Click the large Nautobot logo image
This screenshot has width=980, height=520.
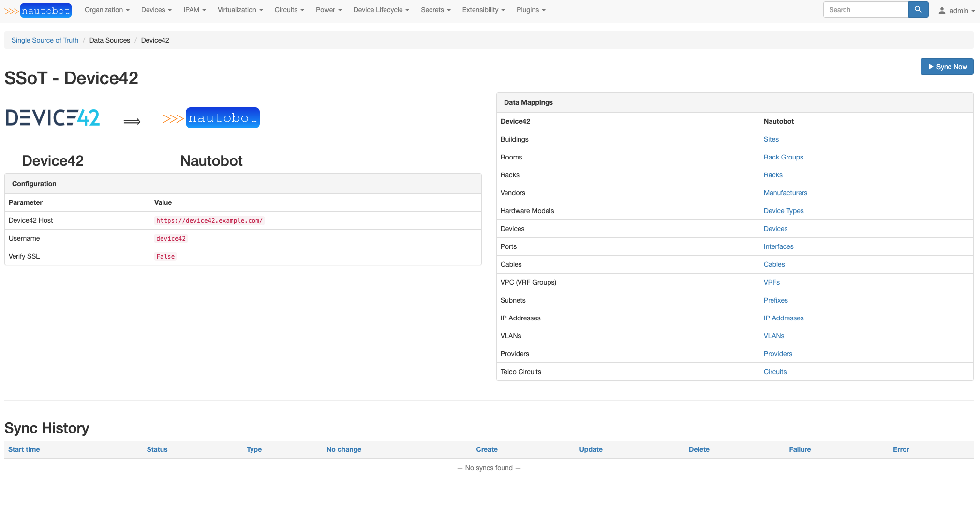point(211,118)
